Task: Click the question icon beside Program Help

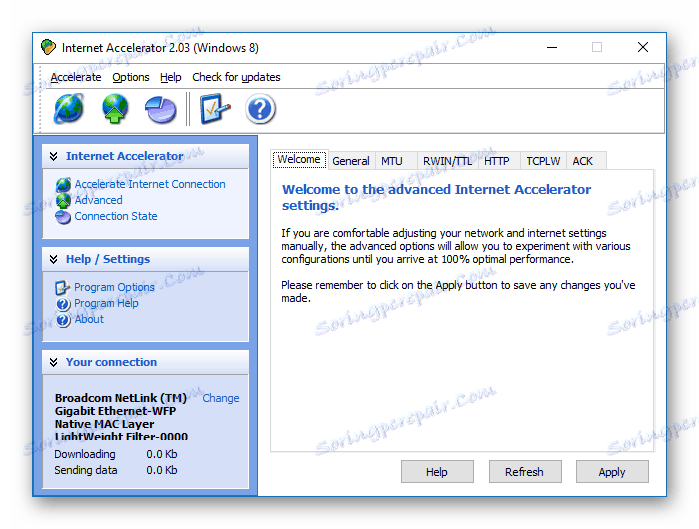Action: point(63,304)
